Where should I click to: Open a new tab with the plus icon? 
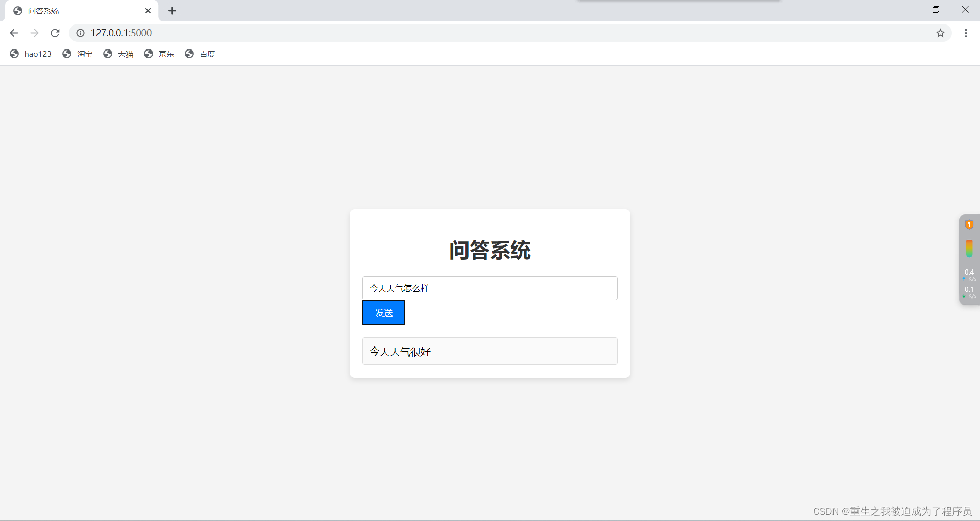coord(172,10)
